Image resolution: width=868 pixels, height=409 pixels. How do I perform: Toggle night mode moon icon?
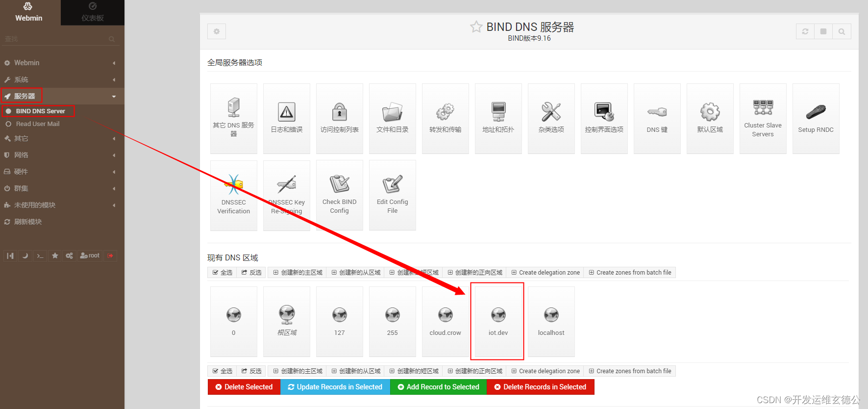pyautogui.click(x=25, y=256)
